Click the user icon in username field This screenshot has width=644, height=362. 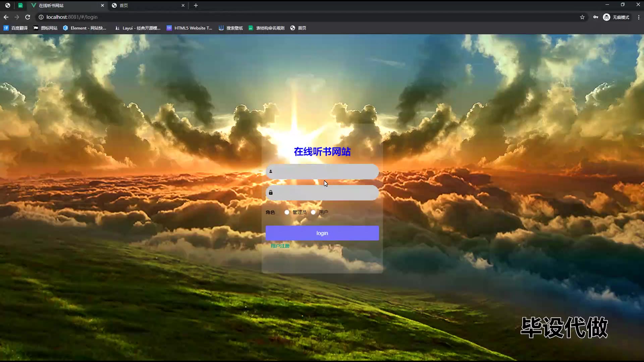pyautogui.click(x=271, y=171)
